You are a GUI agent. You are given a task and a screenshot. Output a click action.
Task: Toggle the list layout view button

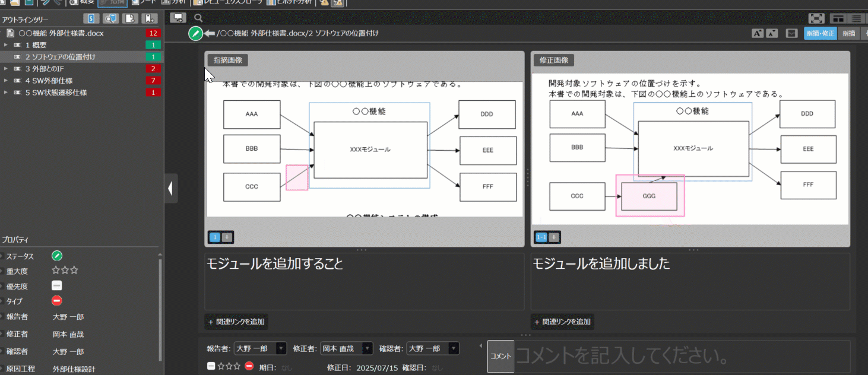pos(856,18)
